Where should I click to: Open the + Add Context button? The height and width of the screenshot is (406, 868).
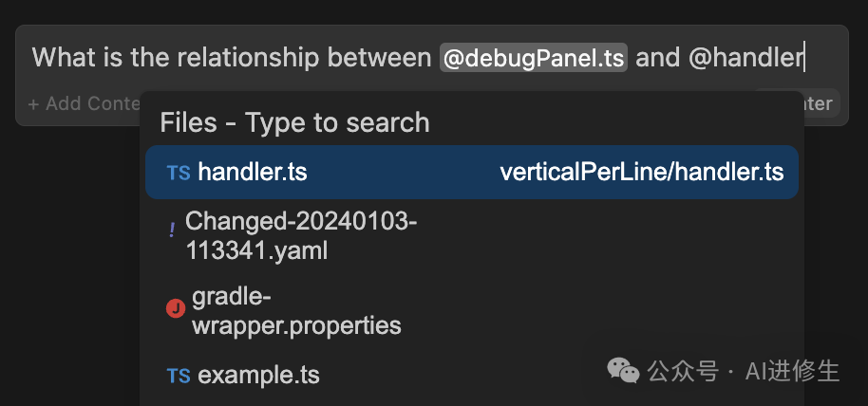click(85, 103)
